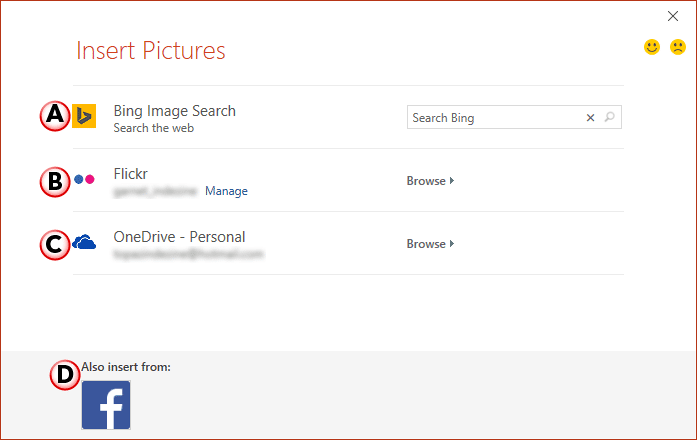Image resolution: width=697 pixels, height=440 pixels.
Task: Open the Flickr Manage link
Action: (x=226, y=191)
